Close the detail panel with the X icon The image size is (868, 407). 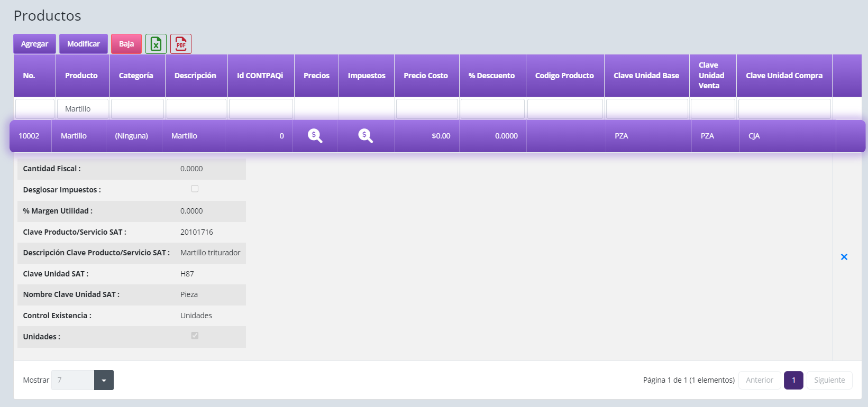click(844, 257)
